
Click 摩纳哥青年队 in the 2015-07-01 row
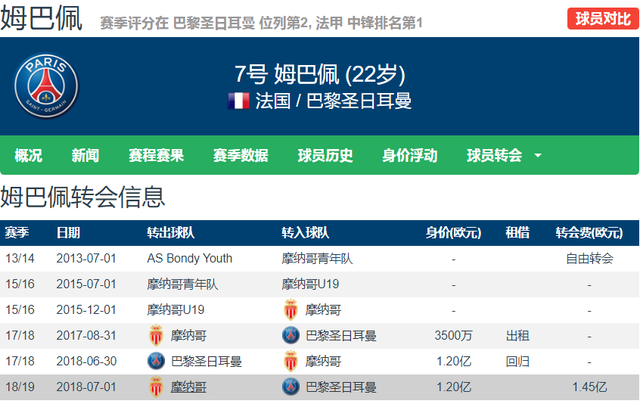pyautogui.click(x=182, y=284)
